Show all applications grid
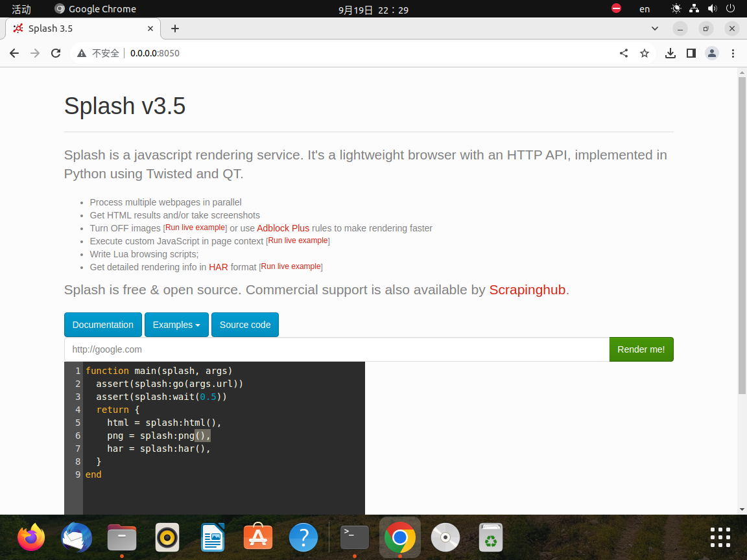 coord(720,537)
